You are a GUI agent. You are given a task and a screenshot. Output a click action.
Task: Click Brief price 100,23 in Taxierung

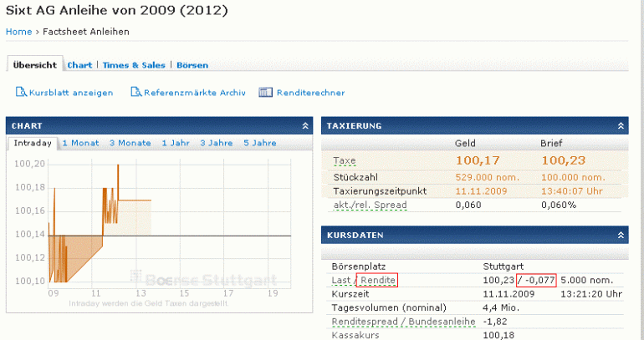[x=563, y=160]
